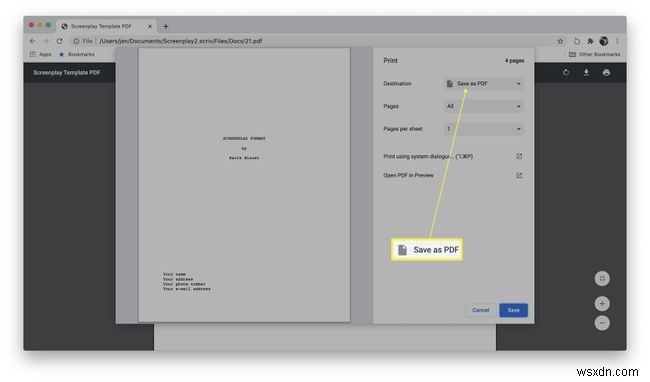This screenshot has width=650, height=382.
Task: Click the PDF viewer print icon
Action: (606, 73)
